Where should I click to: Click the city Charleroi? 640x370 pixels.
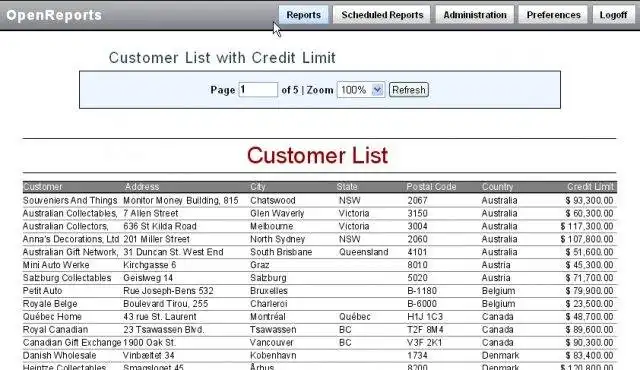[x=269, y=304]
